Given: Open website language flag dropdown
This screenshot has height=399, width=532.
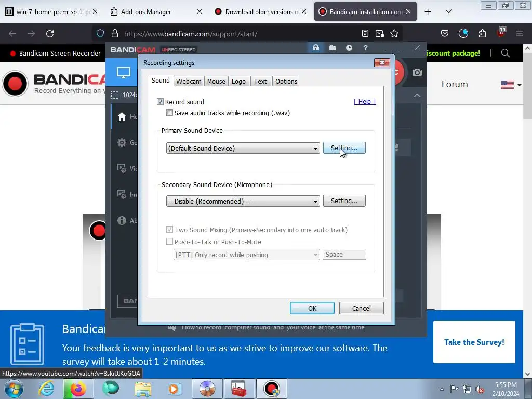Looking at the screenshot, I should (511, 85).
